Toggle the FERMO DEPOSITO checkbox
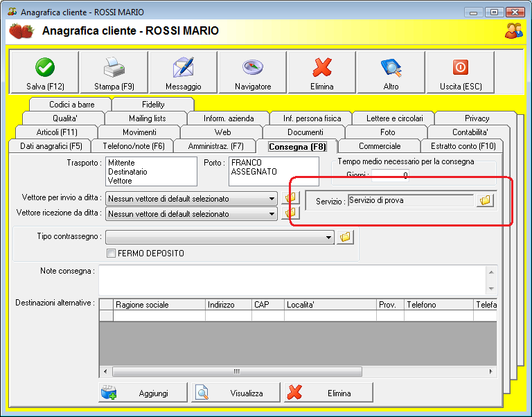Image resolution: width=532 pixels, height=417 pixels. pyautogui.click(x=111, y=253)
